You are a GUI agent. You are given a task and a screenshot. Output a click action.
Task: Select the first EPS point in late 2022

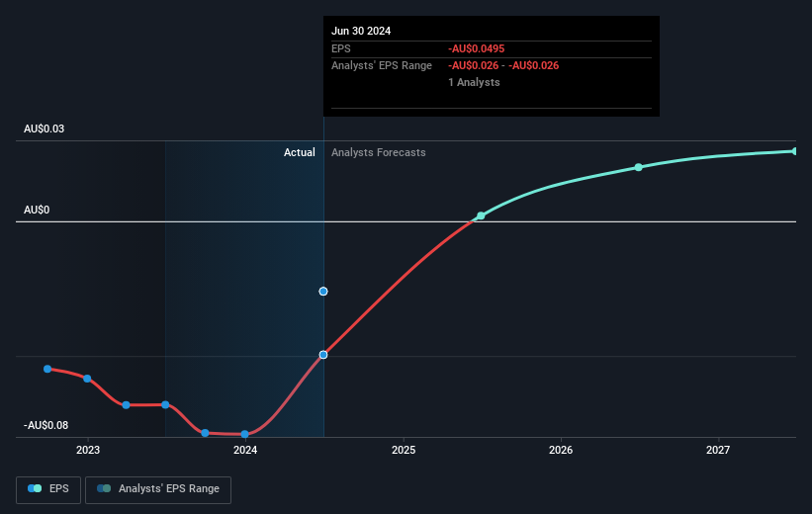click(47, 369)
